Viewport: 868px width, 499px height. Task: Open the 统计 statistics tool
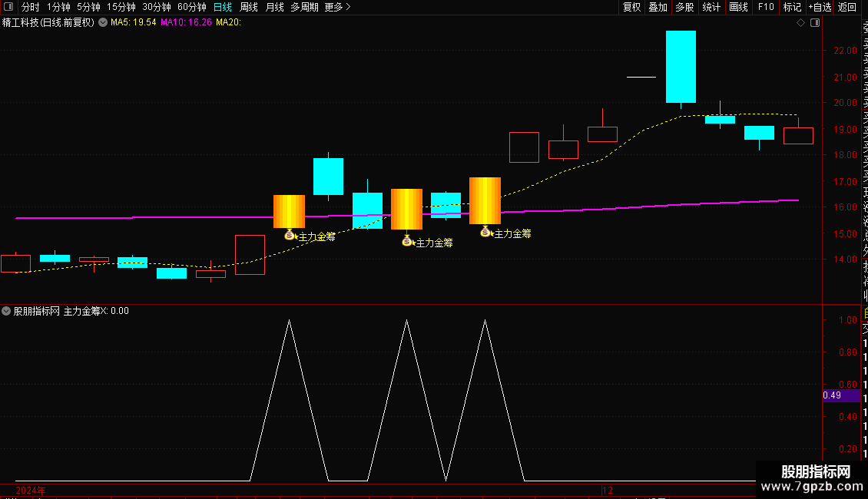(x=711, y=7)
